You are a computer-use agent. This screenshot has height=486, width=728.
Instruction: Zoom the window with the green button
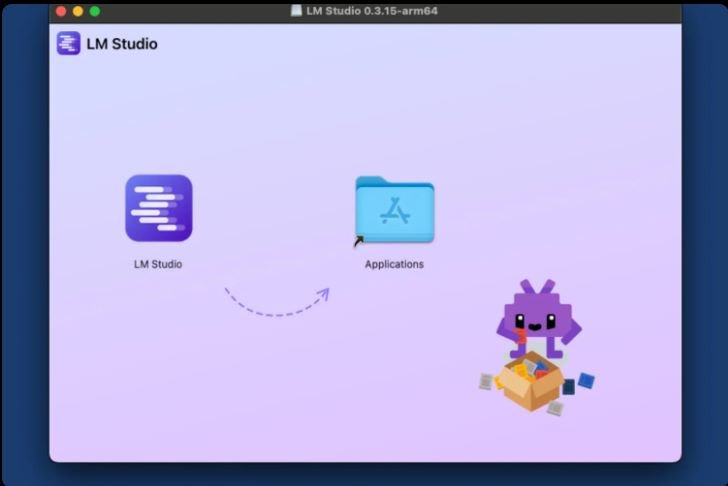[95, 11]
